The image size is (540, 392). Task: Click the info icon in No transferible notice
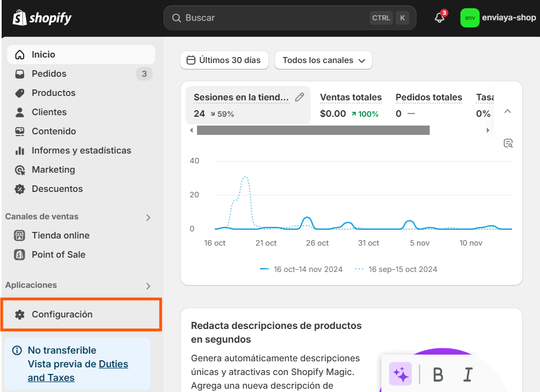(17, 350)
